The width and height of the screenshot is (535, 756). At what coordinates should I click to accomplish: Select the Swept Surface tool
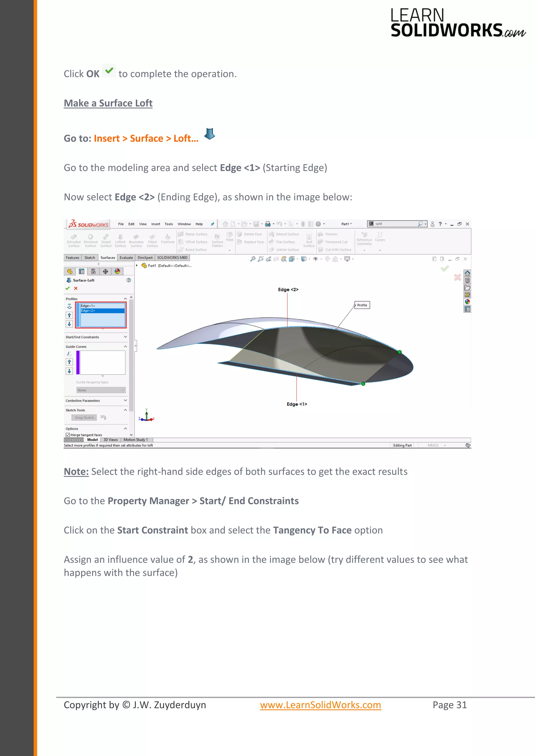(x=106, y=241)
